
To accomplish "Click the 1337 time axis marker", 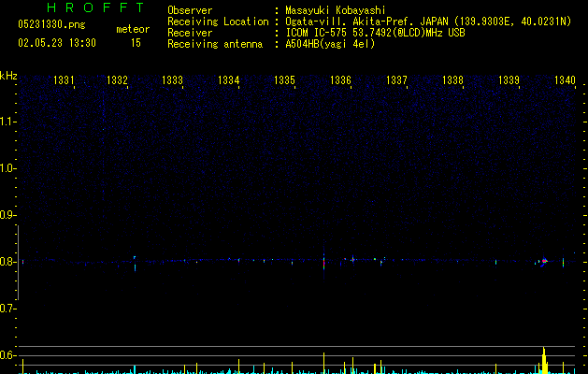I will pos(396,79).
